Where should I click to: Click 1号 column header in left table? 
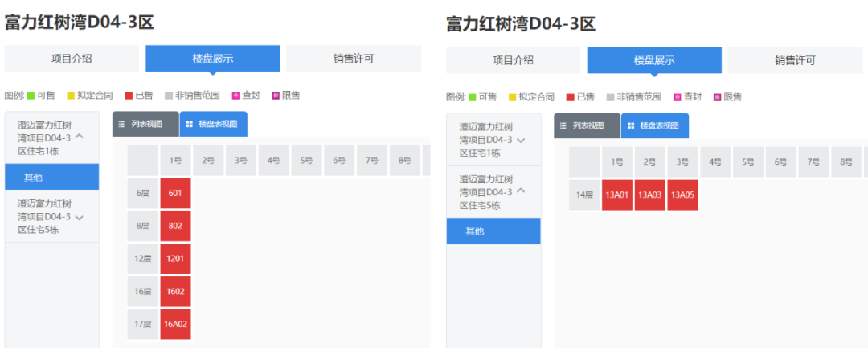coord(175,161)
